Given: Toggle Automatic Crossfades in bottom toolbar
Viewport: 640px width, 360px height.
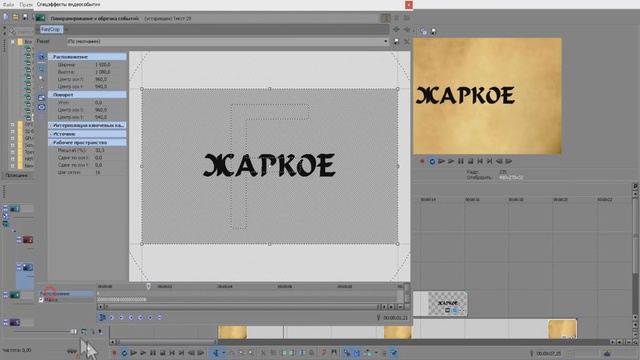Looking at the screenshot, I should 357,353.
